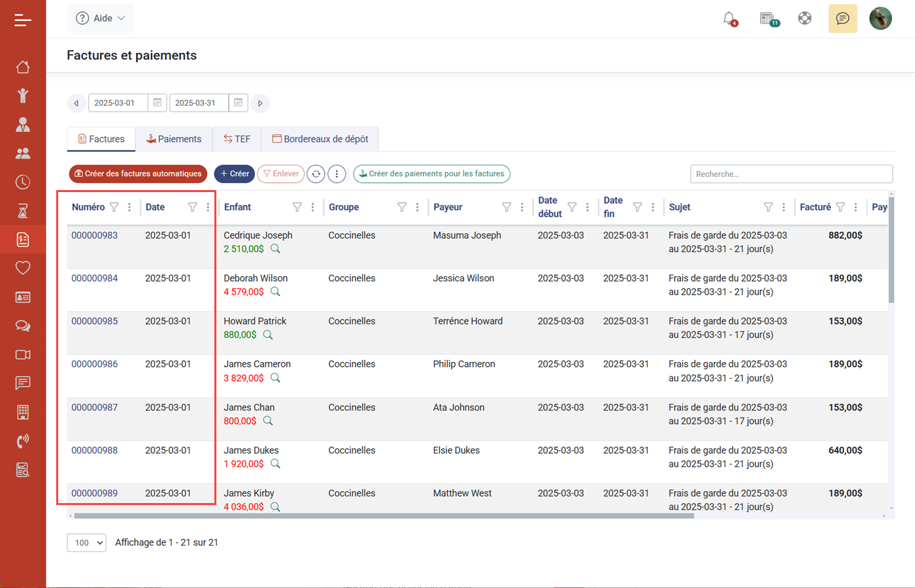The width and height of the screenshot is (915, 588).
Task: Expand the Aide help dropdown
Action: coord(101,18)
